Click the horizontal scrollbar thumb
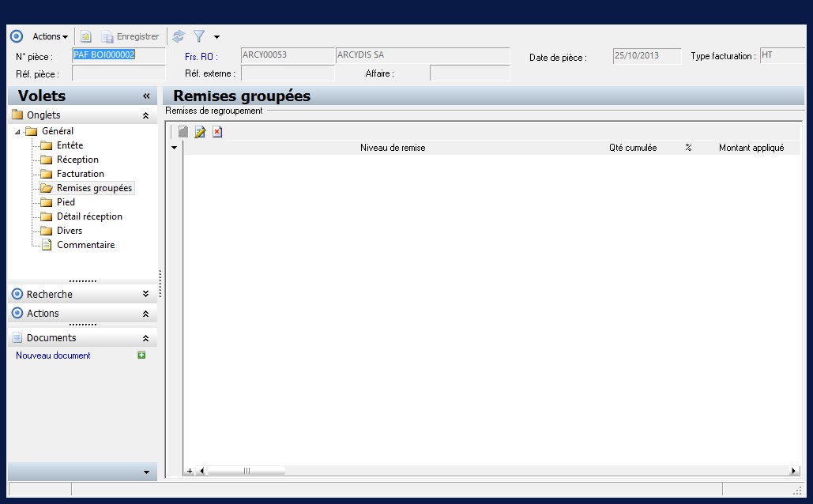Image resolution: width=813 pixels, height=504 pixels. [247, 471]
